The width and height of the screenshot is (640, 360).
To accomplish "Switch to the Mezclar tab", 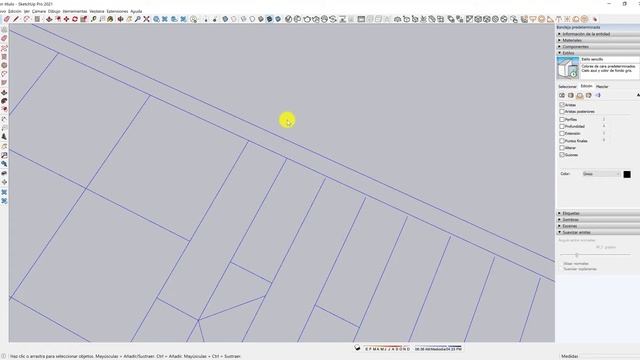I will coord(602,87).
